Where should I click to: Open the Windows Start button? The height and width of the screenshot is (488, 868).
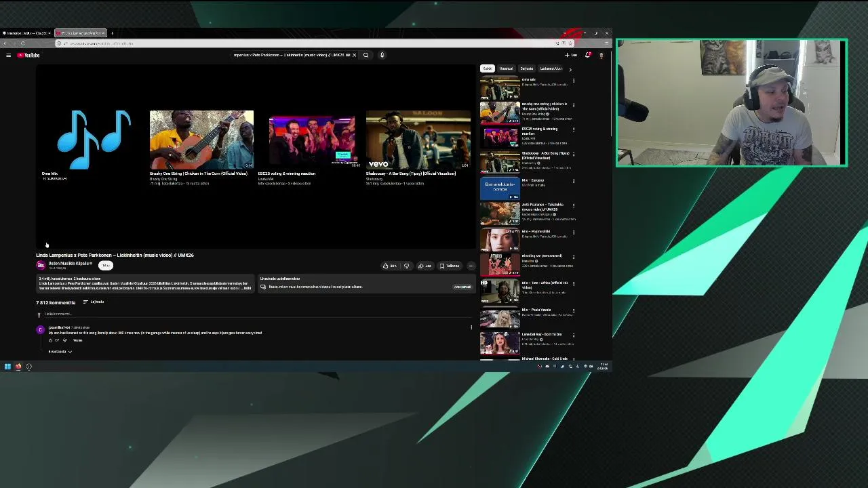[7, 367]
